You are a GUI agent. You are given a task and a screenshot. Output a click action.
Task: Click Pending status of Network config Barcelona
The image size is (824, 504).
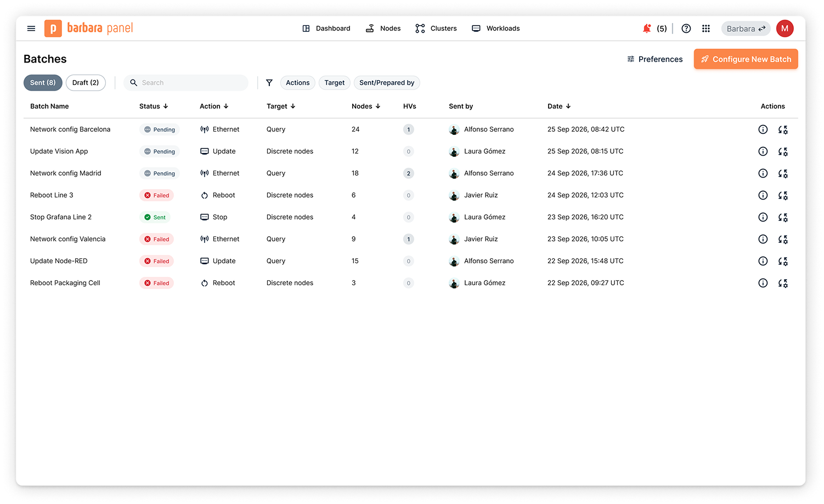(x=160, y=129)
